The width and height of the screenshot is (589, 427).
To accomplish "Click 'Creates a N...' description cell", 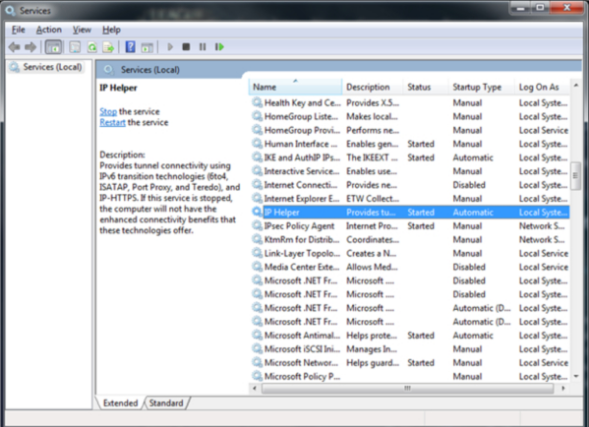I will (x=371, y=253).
